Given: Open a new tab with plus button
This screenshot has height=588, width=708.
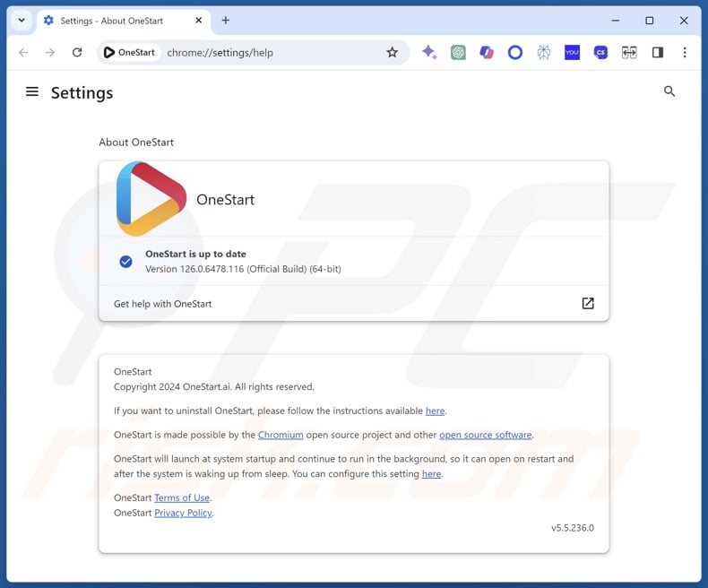Looking at the screenshot, I should click(x=226, y=21).
